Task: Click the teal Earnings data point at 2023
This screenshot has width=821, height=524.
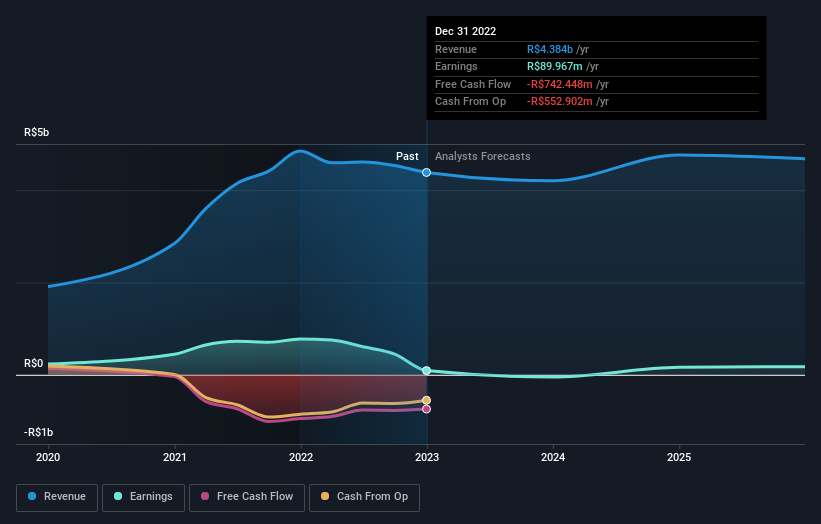Action: point(427,371)
